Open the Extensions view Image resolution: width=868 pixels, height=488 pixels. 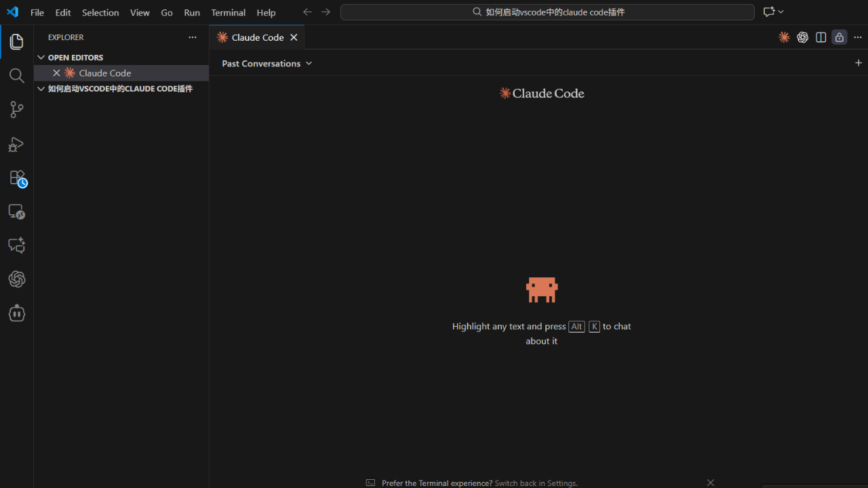pyautogui.click(x=17, y=178)
